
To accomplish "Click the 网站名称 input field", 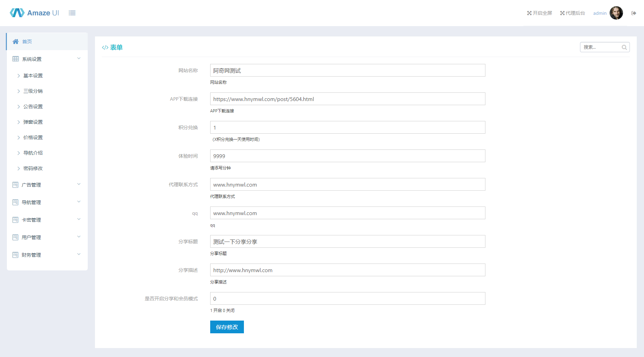I will (347, 70).
